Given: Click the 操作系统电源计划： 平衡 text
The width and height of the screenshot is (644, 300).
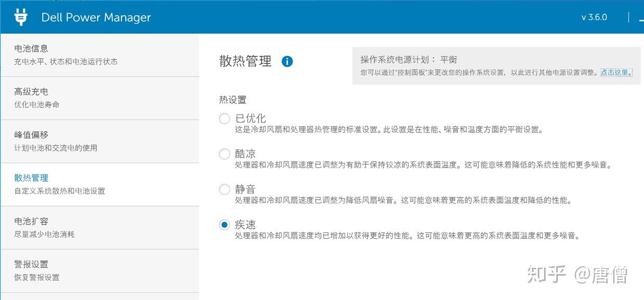Looking at the screenshot, I should pyautogui.click(x=409, y=60).
